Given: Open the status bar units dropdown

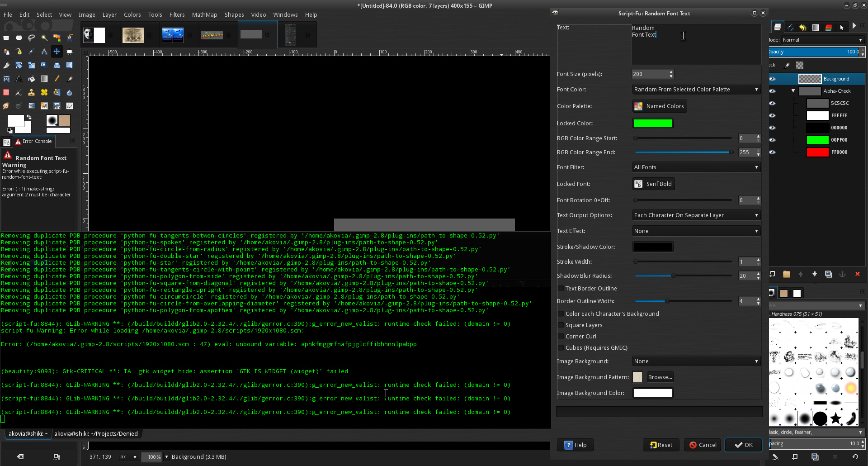Looking at the screenshot, I should pyautogui.click(x=128, y=457).
